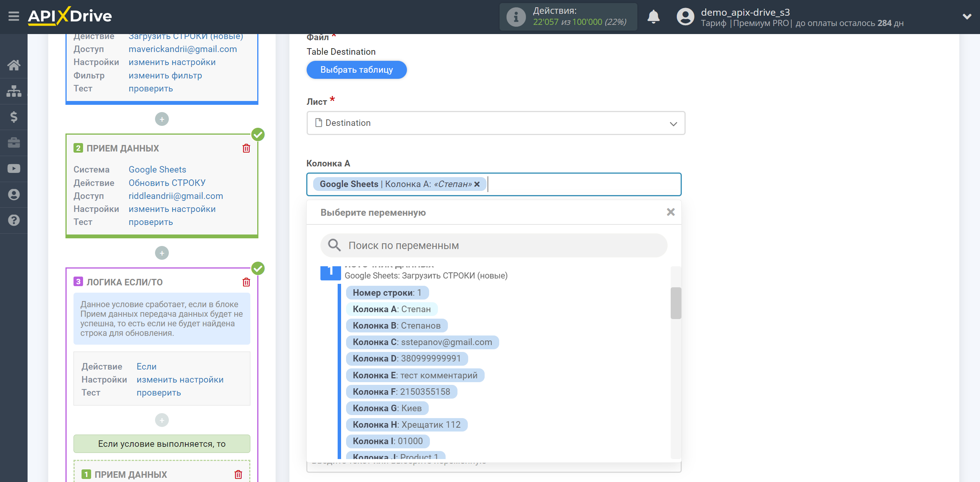
Task: Open the video tutorials icon
Action: [14, 169]
